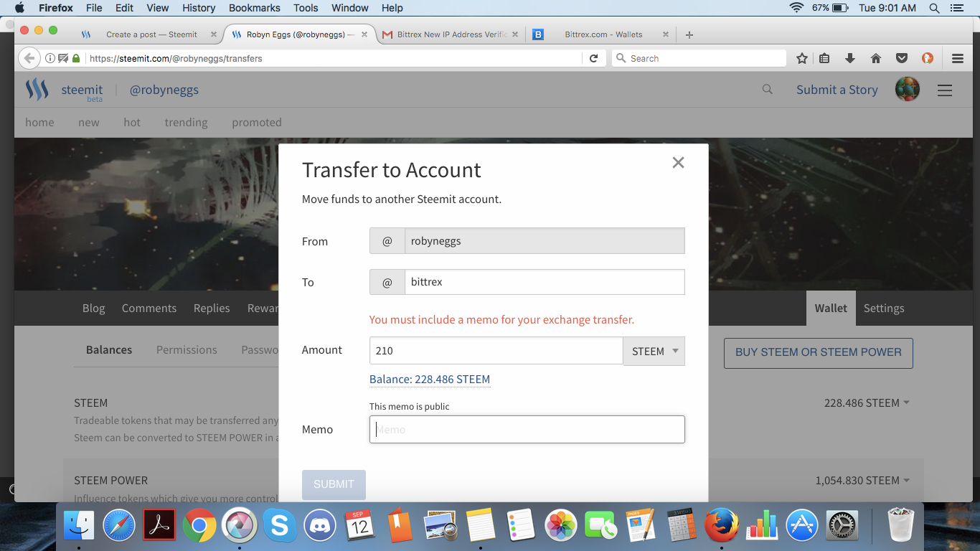Click the bookmark star icon
This screenshot has width=980, height=551.
802,58
